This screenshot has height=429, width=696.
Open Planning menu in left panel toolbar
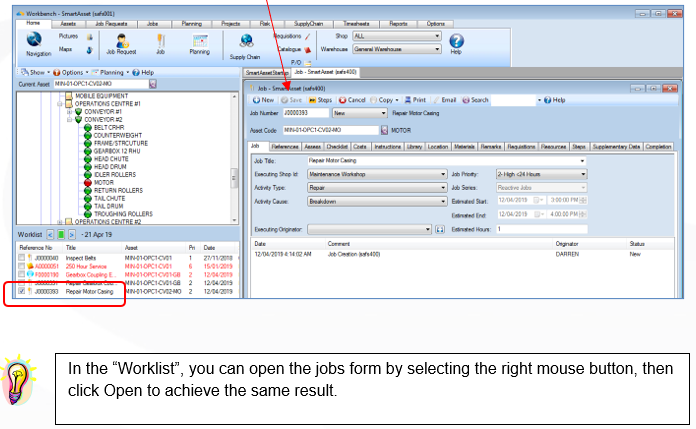click(110, 72)
